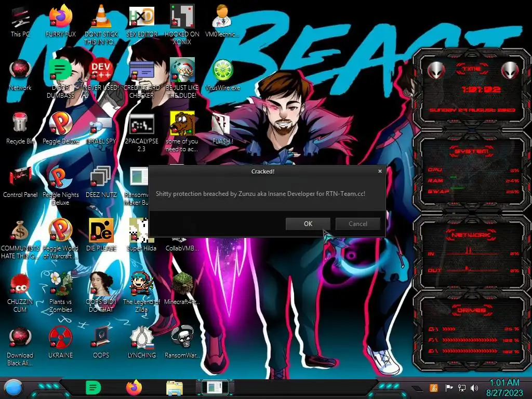This screenshot has height=399, width=532.
Task: Launch Firefox from the taskbar
Action: point(134,388)
